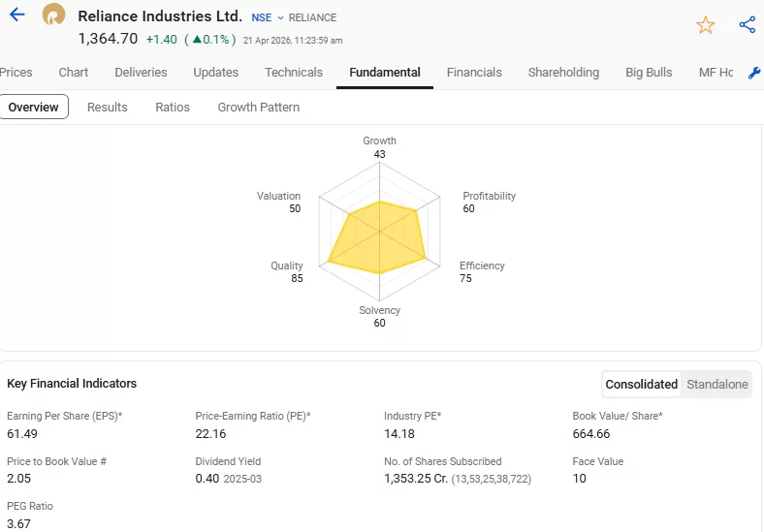The image size is (764, 532).
Task: Select the Fundamental tab
Action: click(385, 73)
